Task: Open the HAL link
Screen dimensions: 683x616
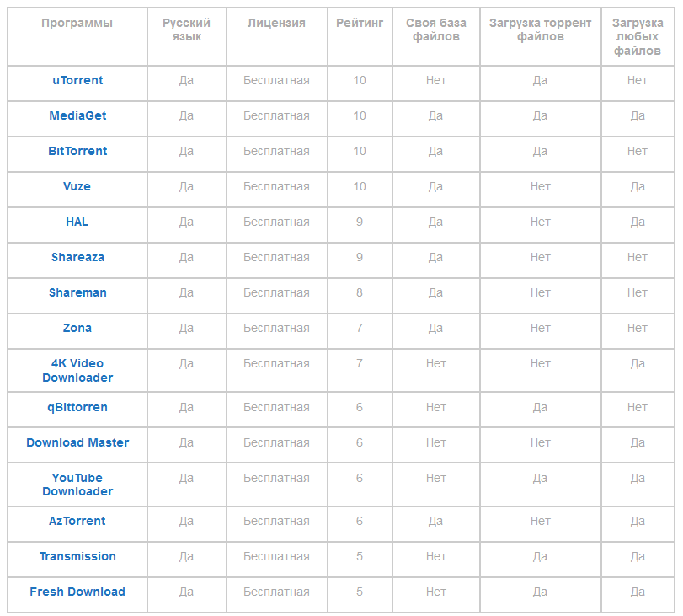Action: pyautogui.click(x=77, y=222)
